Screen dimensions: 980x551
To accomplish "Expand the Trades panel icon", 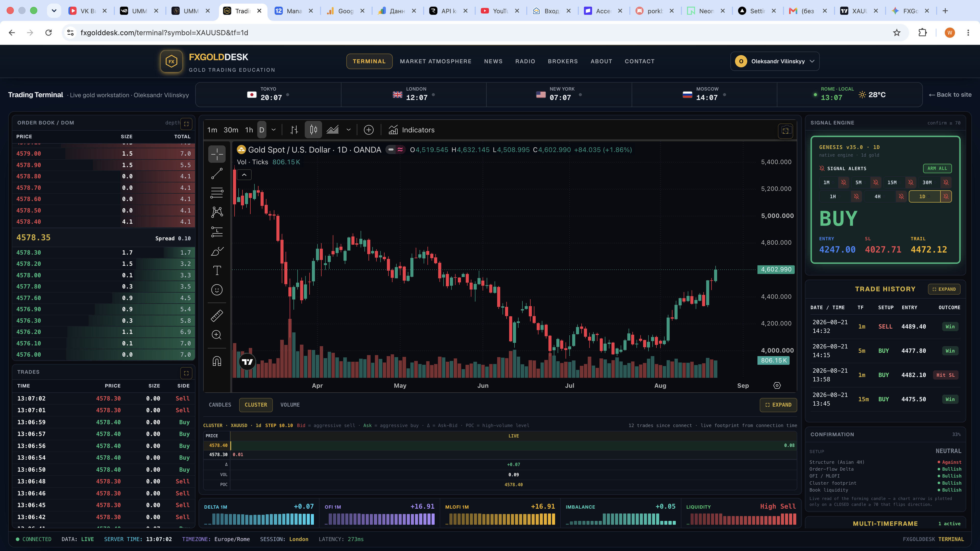I will 186,373.
